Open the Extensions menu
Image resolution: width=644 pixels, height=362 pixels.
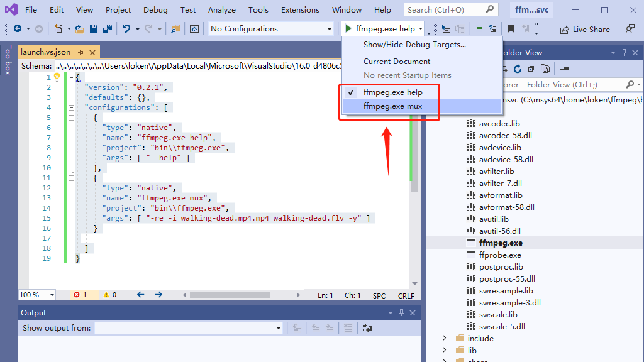[300, 10]
